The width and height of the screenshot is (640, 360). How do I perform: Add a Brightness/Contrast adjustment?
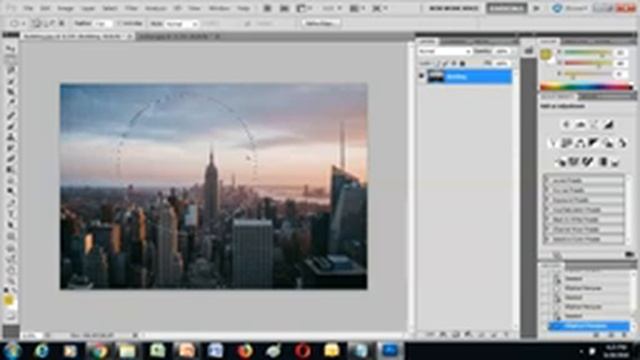pyautogui.click(x=566, y=124)
